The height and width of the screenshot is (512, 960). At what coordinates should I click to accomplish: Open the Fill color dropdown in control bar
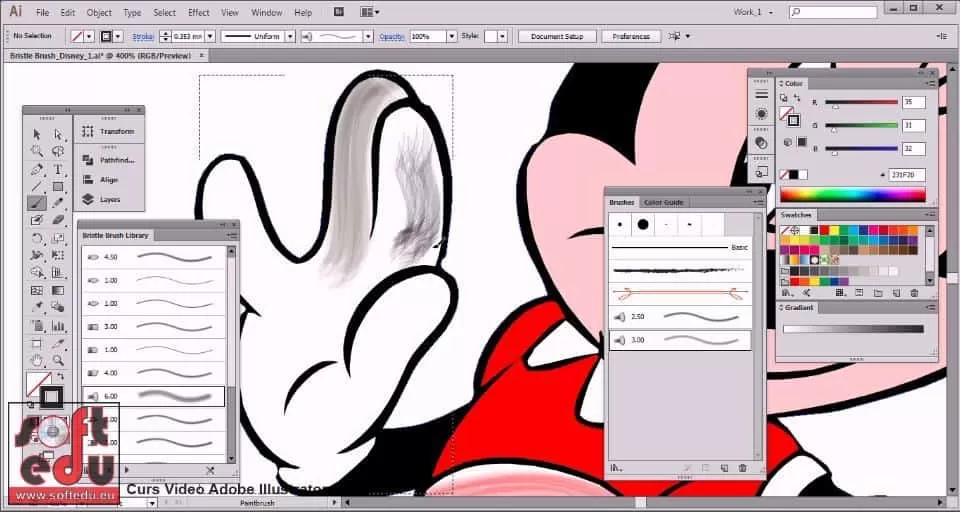(89, 36)
